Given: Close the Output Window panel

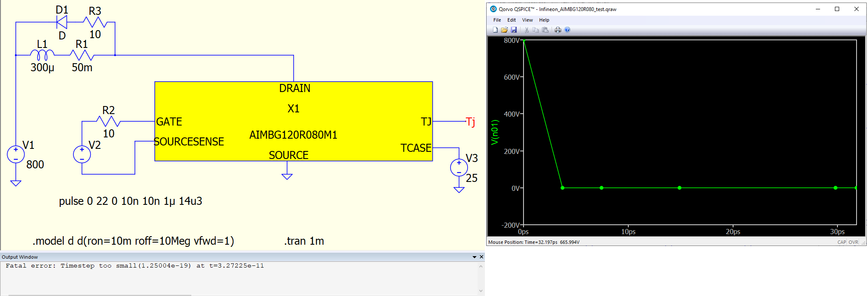Looking at the screenshot, I should 482,257.
